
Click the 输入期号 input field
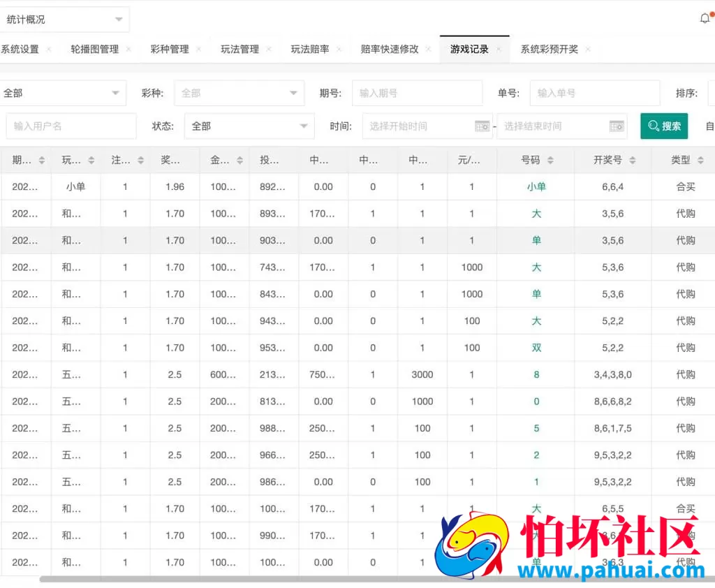tap(418, 92)
